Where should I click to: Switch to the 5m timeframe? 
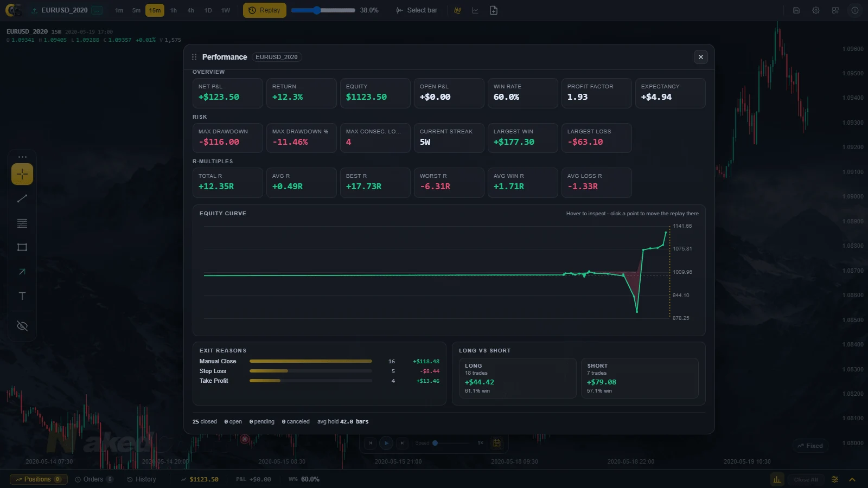pyautogui.click(x=136, y=10)
